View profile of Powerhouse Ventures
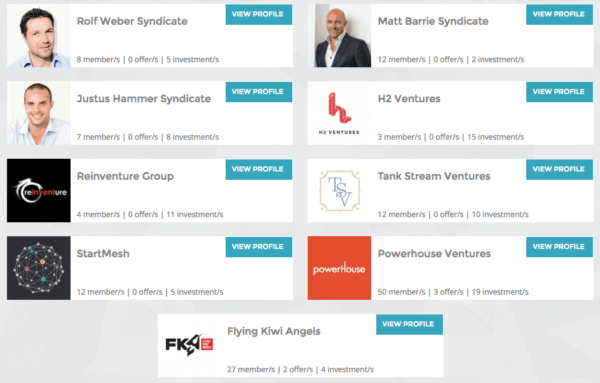Viewport: 600px width, 383px height. point(559,247)
